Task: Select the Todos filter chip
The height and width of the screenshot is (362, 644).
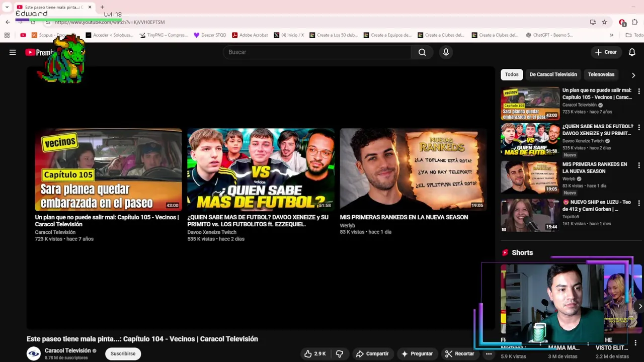Action: (x=512, y=74)
